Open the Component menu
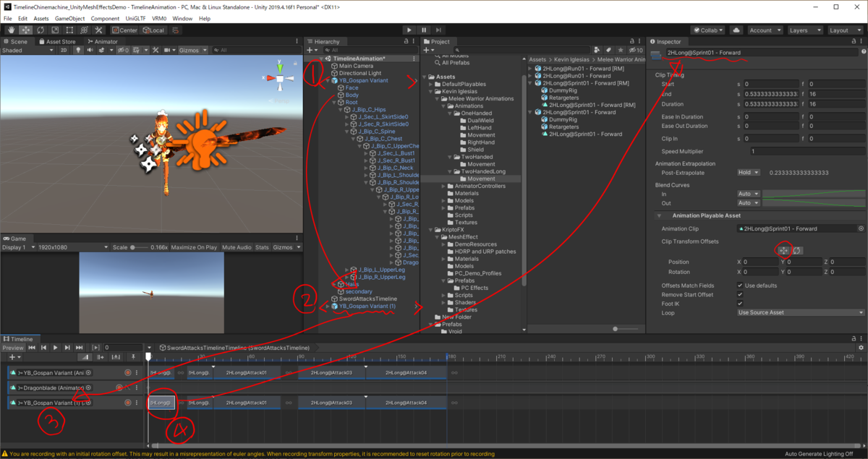Screen dimensions: 868x459 click(106, 18)
